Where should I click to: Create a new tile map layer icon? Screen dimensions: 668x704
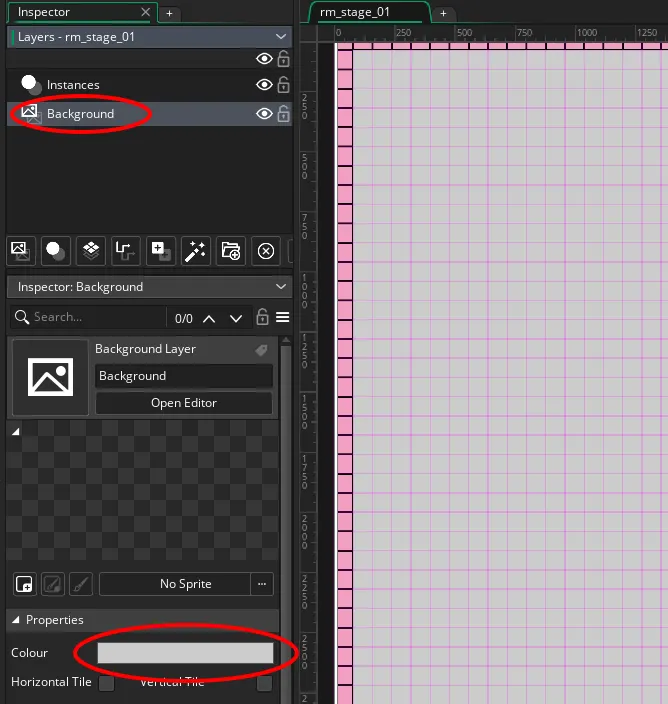[x=91, y=251]
